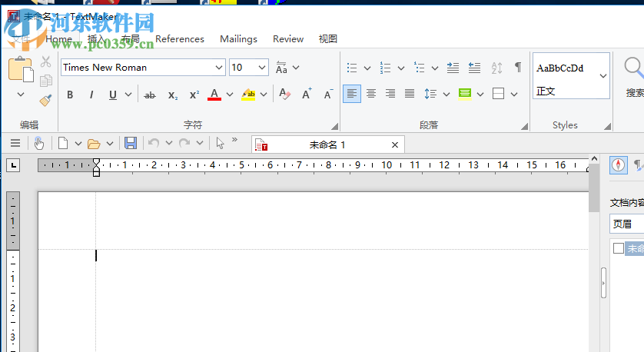
Task: Open the Times New Roman font dropdown
Action: 219,68
